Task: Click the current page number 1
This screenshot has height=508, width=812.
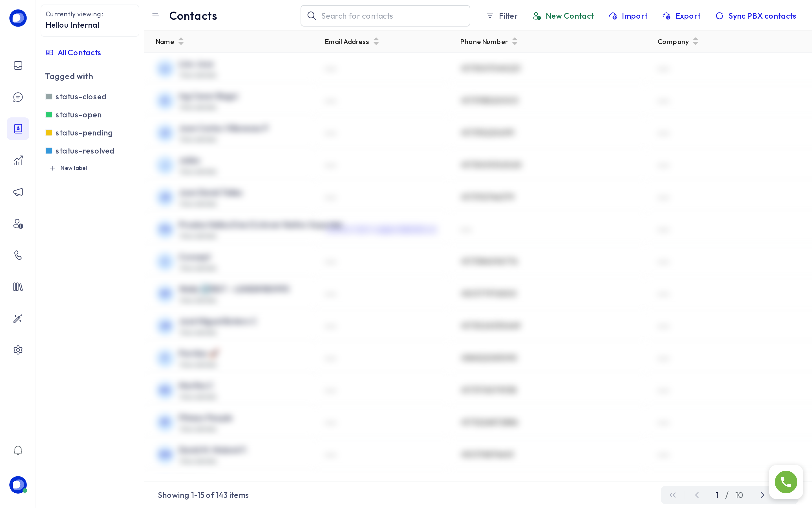Action: (x=717, y=495)
